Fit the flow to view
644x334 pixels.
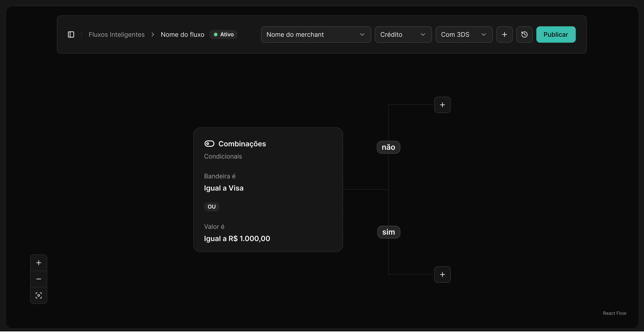[39, 296]
